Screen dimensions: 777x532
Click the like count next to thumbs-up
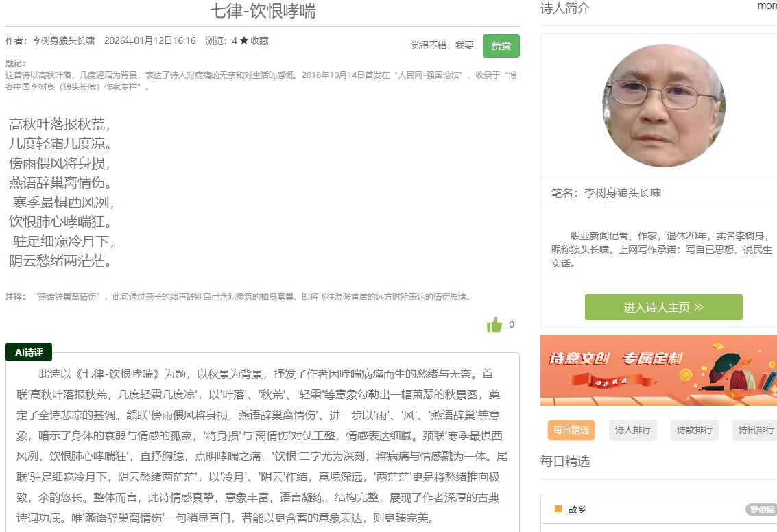pos(512,325)
